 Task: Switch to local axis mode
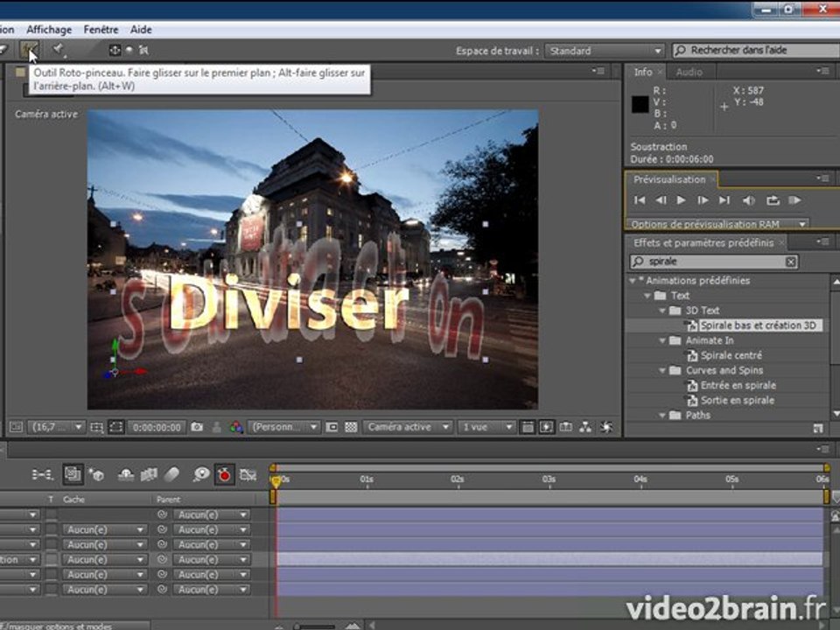[x=115, y=51]
